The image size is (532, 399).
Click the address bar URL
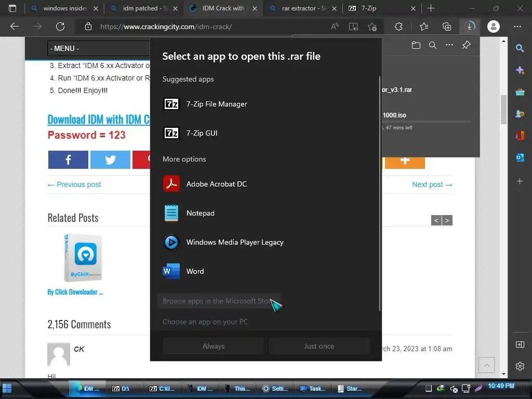pos(166,27)
